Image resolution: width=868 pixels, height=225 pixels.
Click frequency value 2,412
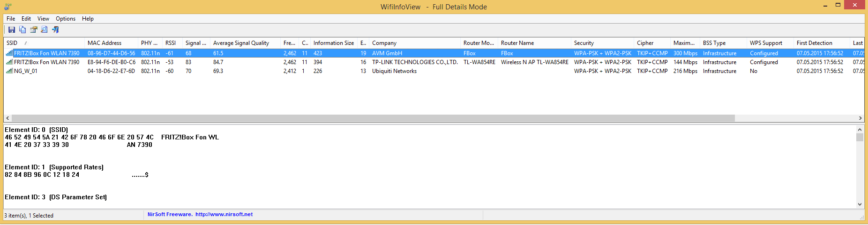(x=290, y=71)
